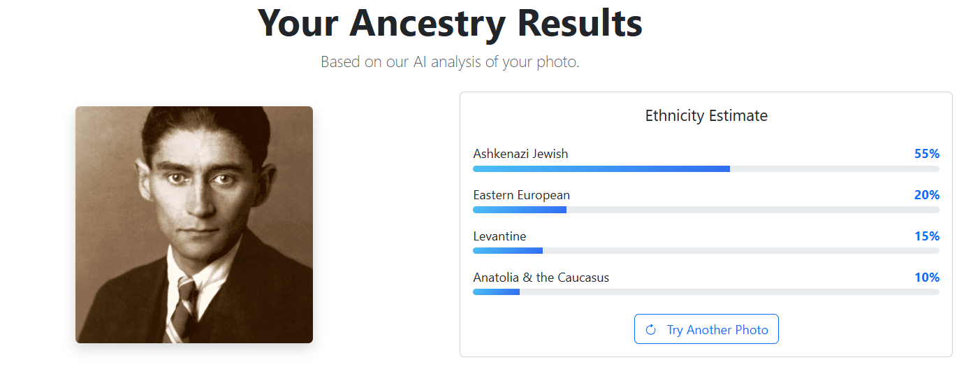Click the Anatolia & the Caucasus label
This screenshot has width=980, height=388.
[x=541, y=278]
